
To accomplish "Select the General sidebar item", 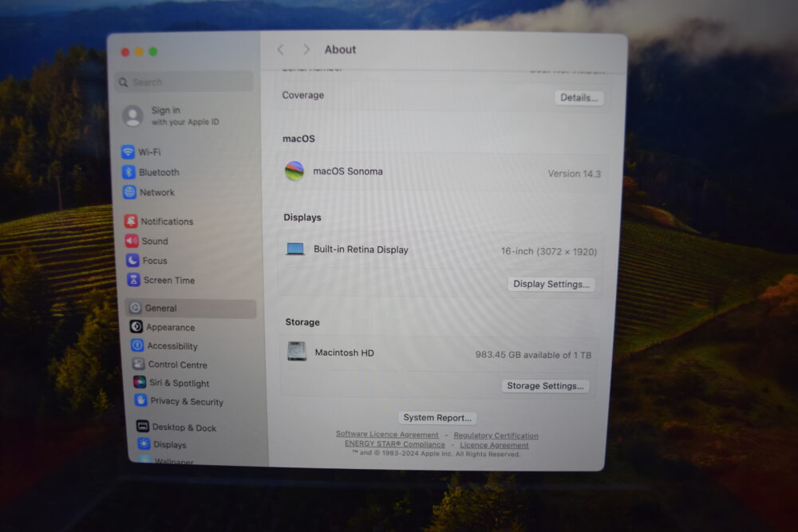I will click(x=192, y=308).
